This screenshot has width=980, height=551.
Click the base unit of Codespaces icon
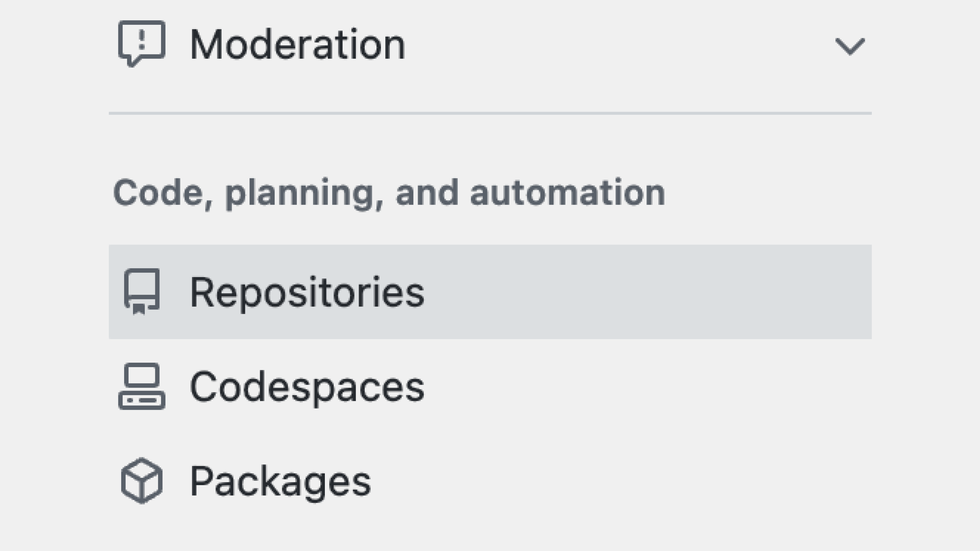(142, 400)
